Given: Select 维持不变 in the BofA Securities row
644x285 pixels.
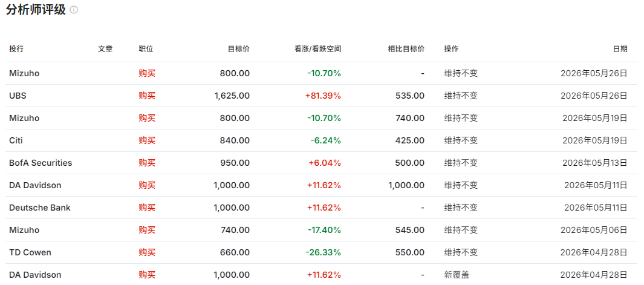Looking at the screenshot, I should 461,163.
